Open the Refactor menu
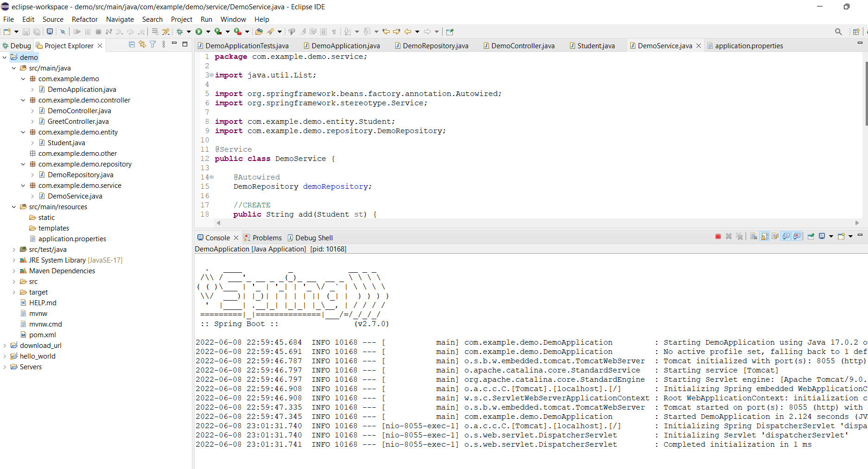Screen dimensions: 868x469 click(x=85, y=19)
